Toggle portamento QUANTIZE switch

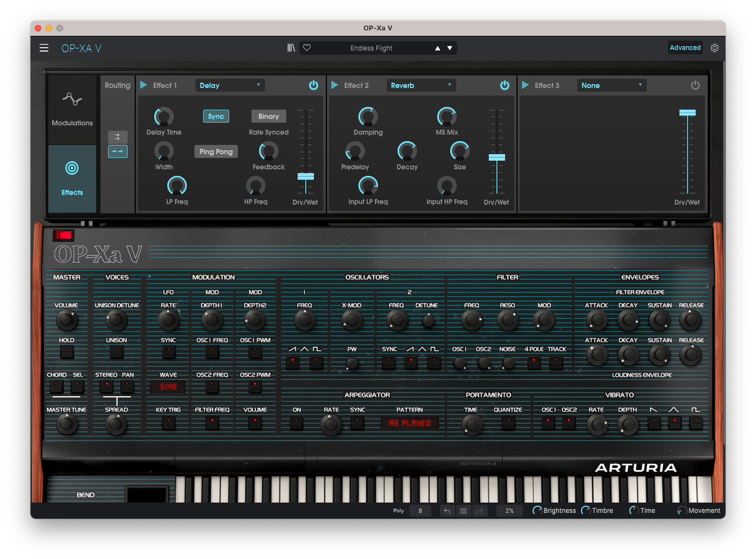click(x=508, y=422)
